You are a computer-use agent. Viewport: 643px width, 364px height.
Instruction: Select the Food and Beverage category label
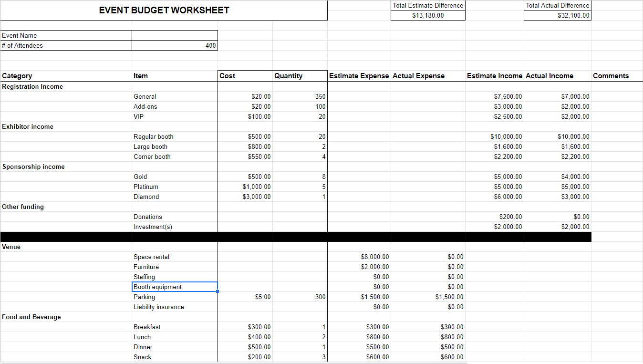[66, 317]
